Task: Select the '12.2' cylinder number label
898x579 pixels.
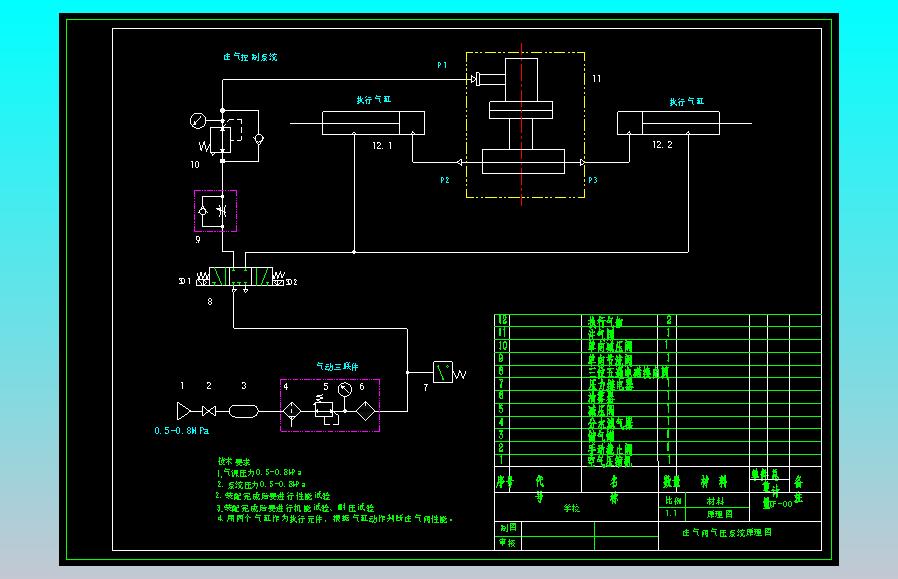Action: (662, 145)
